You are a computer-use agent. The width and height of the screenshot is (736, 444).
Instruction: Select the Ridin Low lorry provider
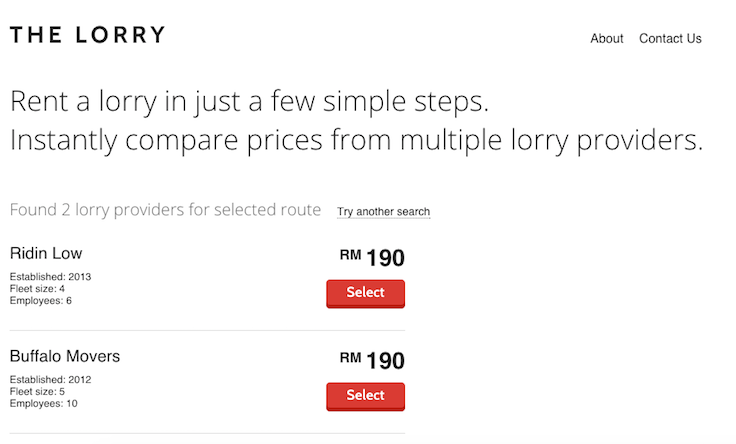pyautogui.click(x=365, y=294)
